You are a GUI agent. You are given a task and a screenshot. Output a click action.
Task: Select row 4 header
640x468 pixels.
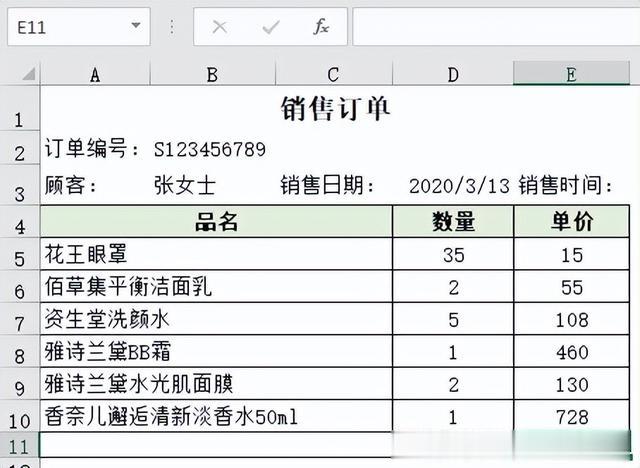[20, 222]
